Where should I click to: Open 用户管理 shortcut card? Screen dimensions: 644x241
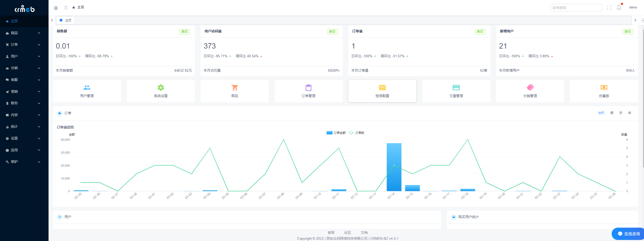coord(87,91)
